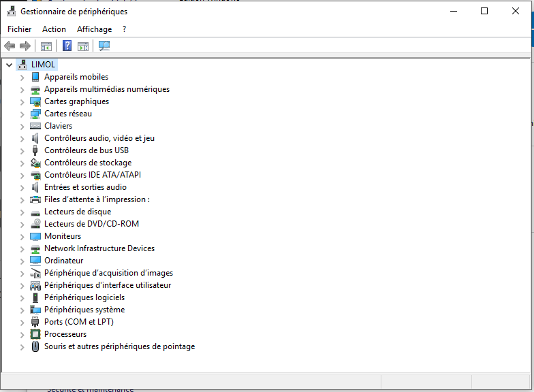Click the Back arrow toolbar icon

(10, 46)
